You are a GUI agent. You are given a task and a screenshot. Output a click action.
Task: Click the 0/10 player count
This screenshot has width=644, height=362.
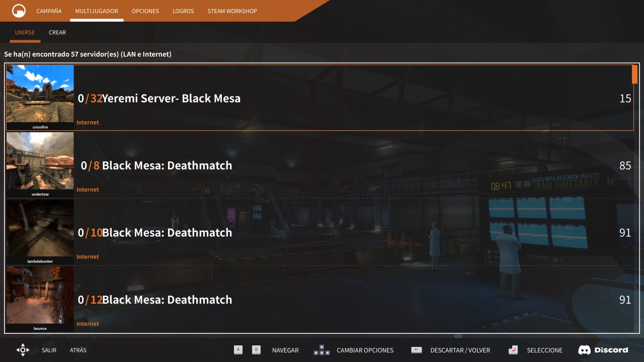click(90, 233)
